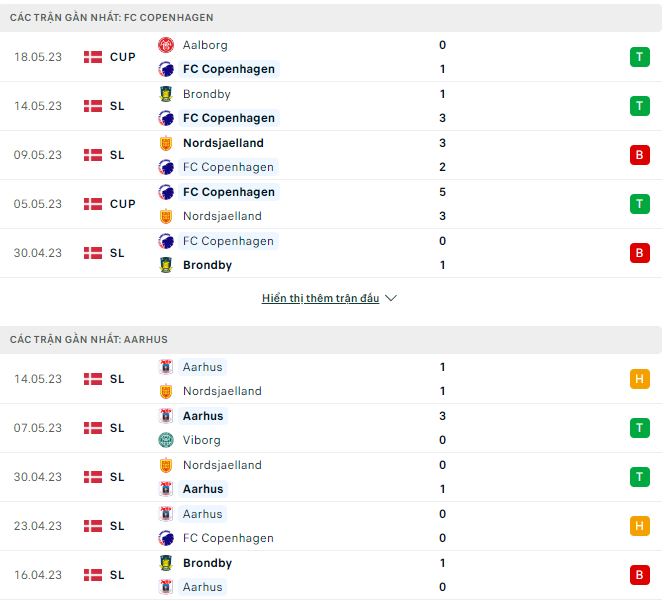Select the FC Copenhagen recent matches header

click(112, 18)
